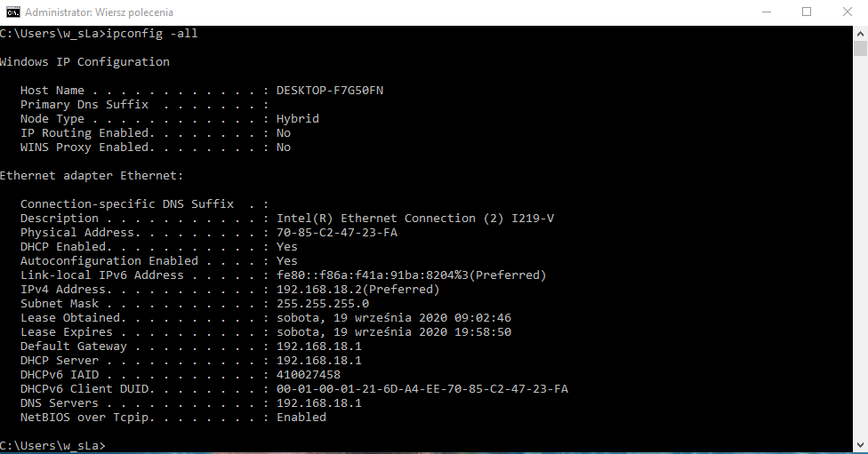Click the scrollbar up arrow
Image resolution: width=868 pixels, height=454 pixels.
pos(860,33)
